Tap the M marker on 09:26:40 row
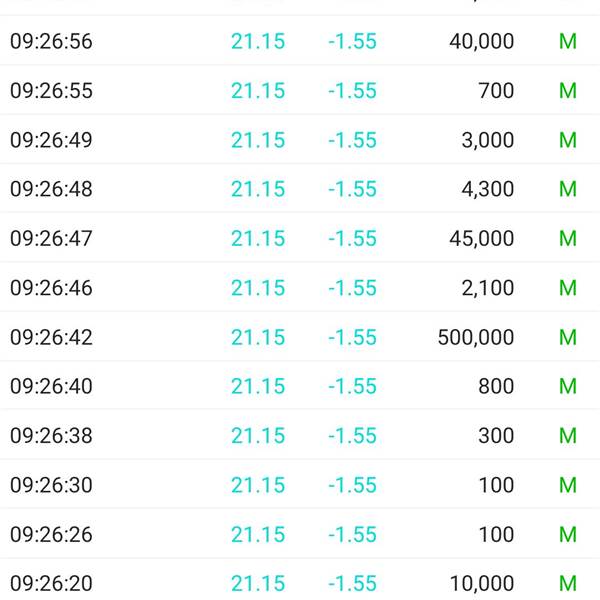 [x=567, y=386]
